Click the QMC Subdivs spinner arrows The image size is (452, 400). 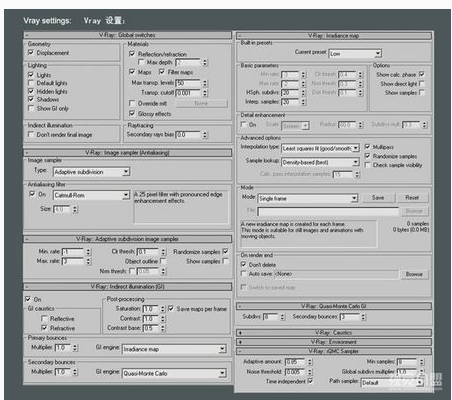tap(282, 317)
